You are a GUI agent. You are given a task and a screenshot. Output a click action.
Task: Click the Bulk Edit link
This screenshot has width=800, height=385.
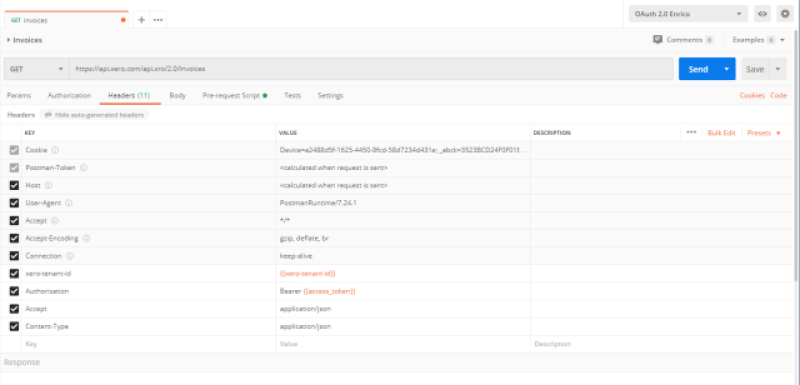coord(721,133)
